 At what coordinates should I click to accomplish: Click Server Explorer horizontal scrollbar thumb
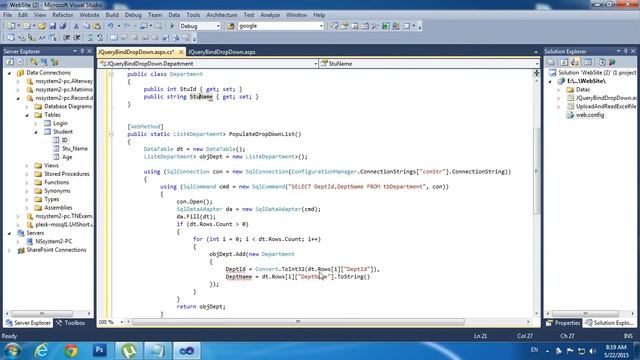point(42,313)
